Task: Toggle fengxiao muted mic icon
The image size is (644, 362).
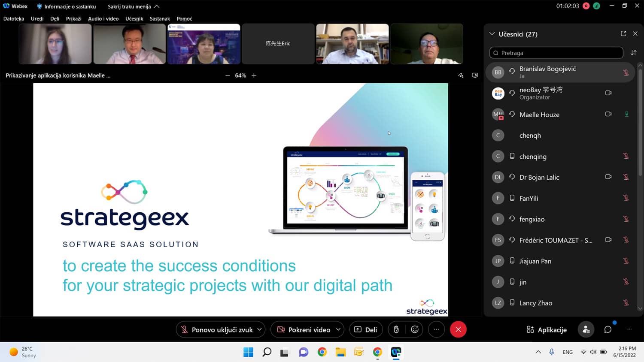Action: (626, 219)
